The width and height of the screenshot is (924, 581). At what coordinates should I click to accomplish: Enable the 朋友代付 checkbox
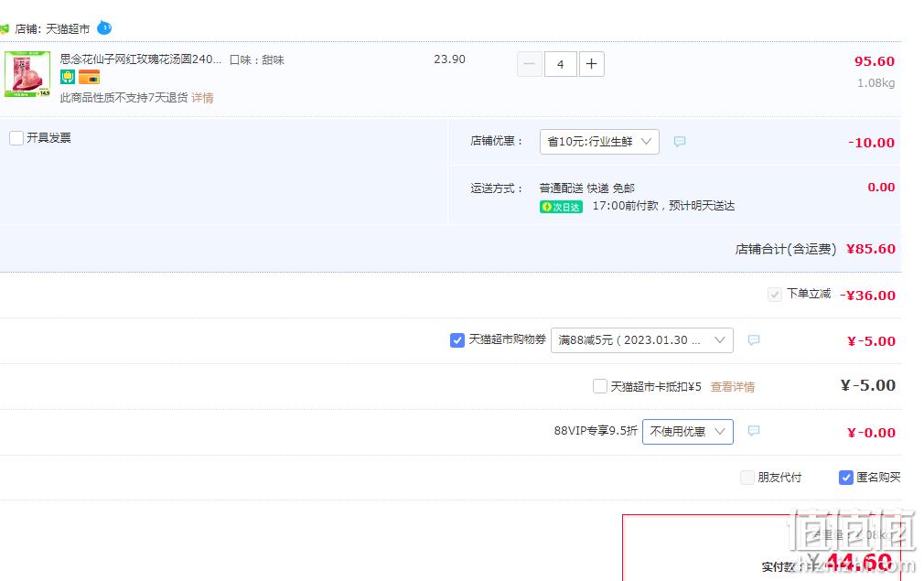pos(747,478)
